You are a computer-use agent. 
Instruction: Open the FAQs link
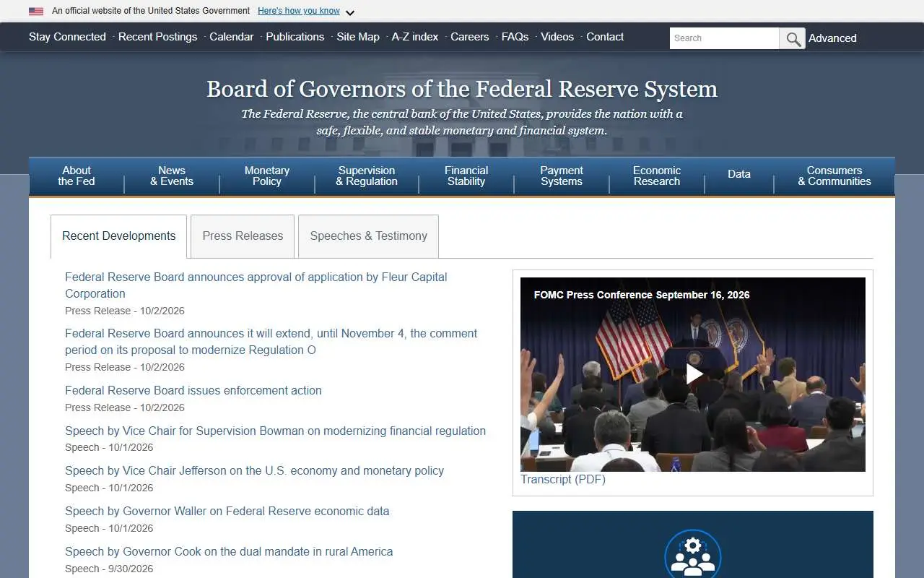point(515,37)
